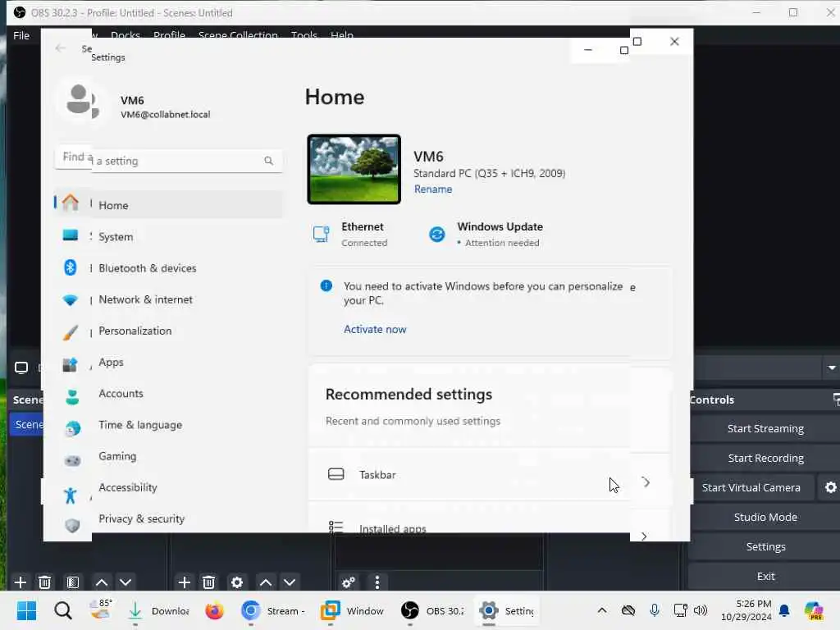
Task: Remove scene with OBS trash icon
Action: [45, 582]
